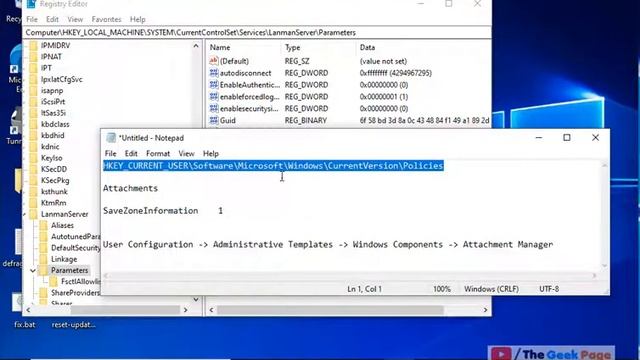Click the Guid binary value icon
This screenshot has width=640, height=360.
coord(213,120)
